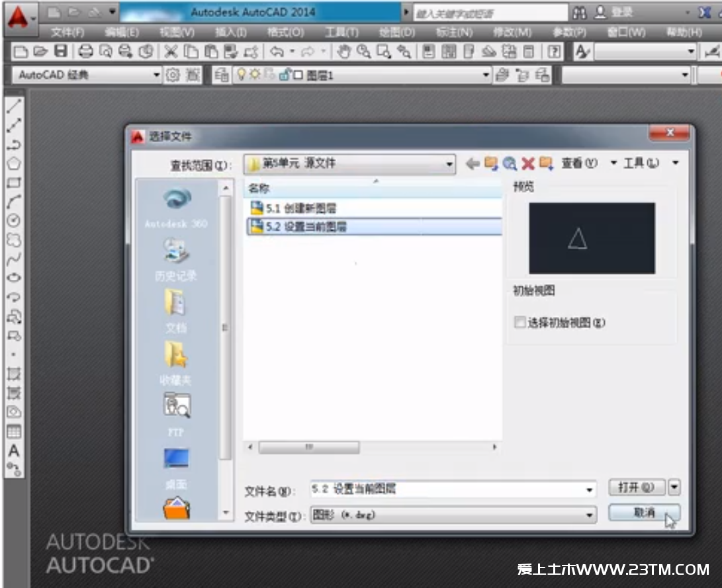This screenshot has width=722, height=588.
Task: Open Autodesk 360 location in sidebar
Action: tap(176, 208)
